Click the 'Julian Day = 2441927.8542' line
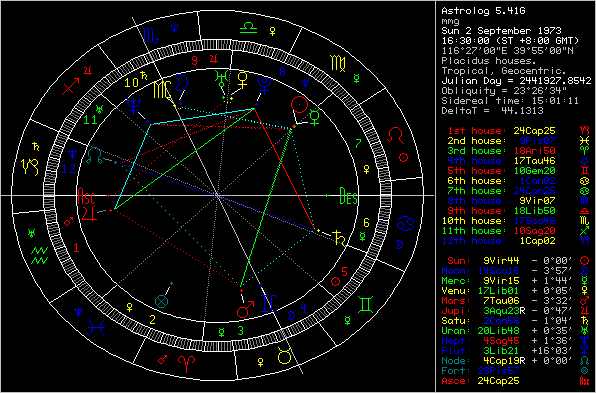The image size is (596, 393). coord(516,81)
